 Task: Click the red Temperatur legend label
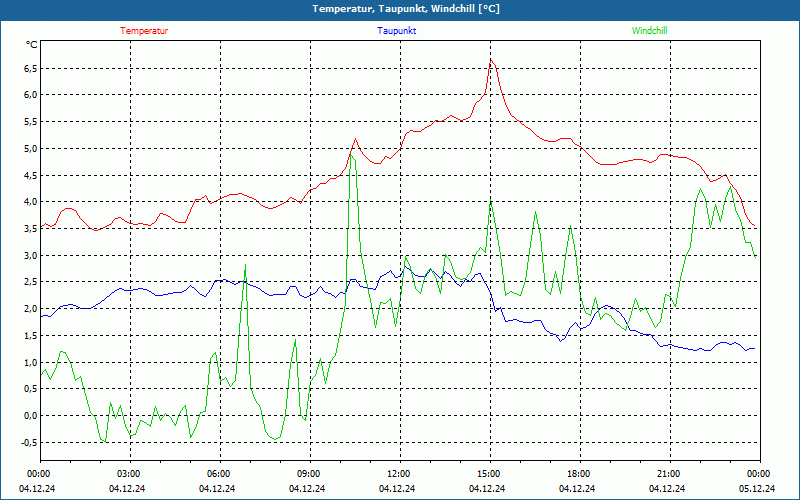tap(144, 31)
